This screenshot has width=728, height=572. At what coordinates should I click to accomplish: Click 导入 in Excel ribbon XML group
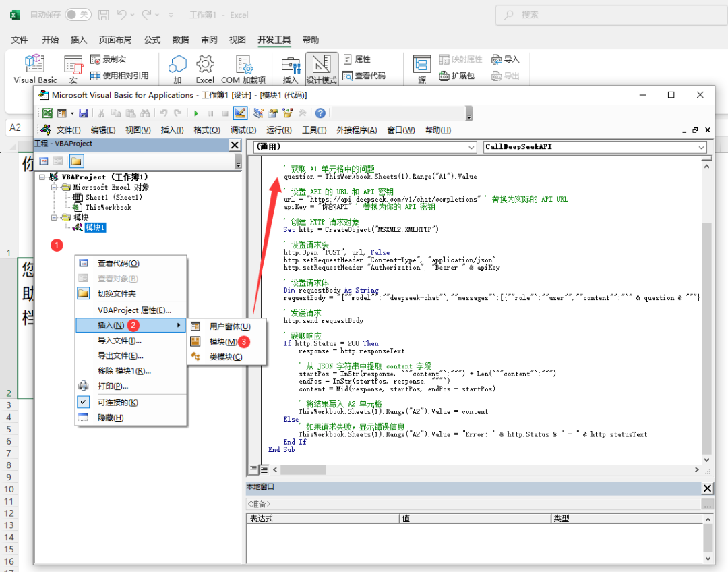(x=506, y=59)
